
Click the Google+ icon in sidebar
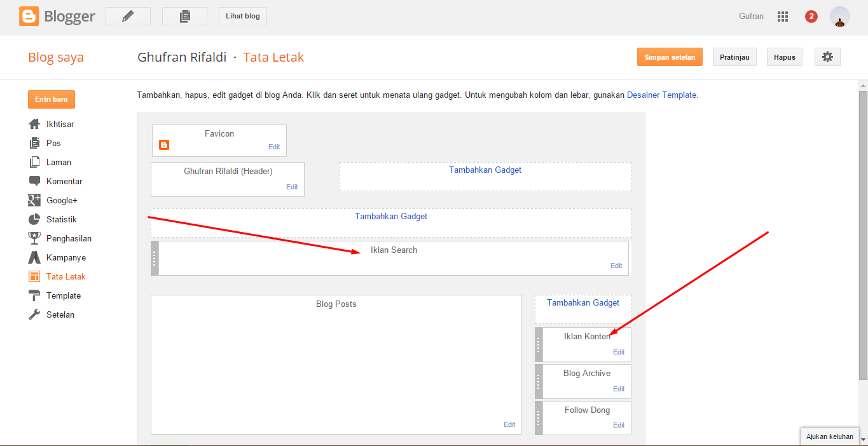[x=34, y=200]
